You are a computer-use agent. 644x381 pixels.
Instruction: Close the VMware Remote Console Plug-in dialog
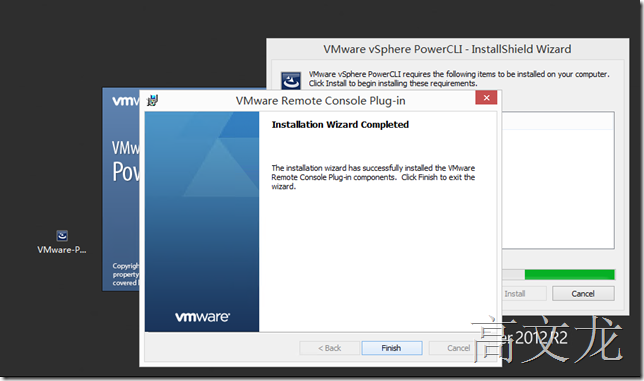click(486, 98)
